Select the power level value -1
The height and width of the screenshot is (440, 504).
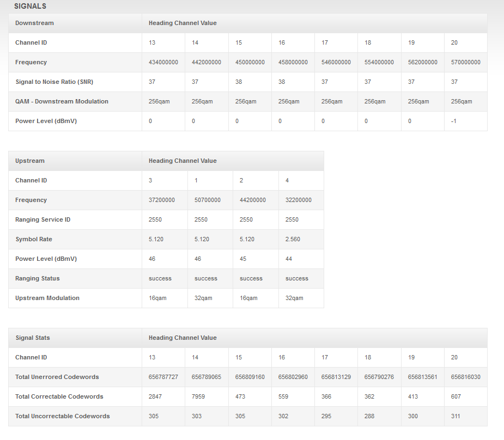(453, 121)
